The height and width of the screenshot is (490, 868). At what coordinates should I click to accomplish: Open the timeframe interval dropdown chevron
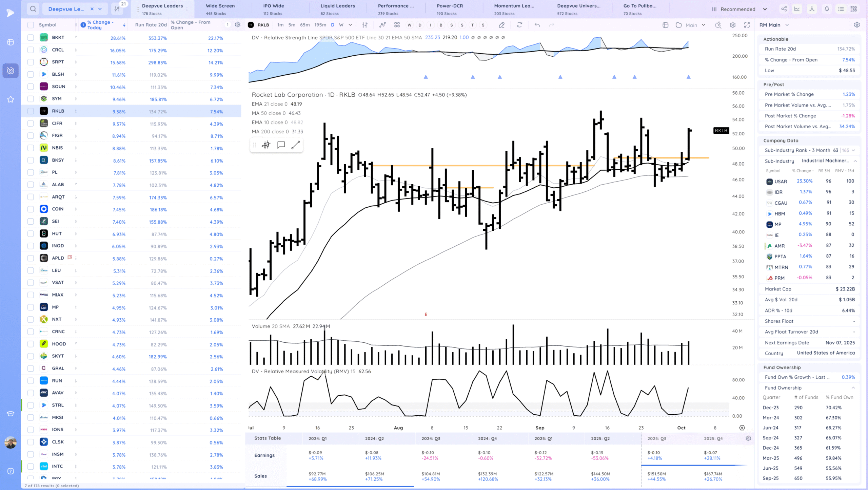pyautogui.click(x=350, y=25)
